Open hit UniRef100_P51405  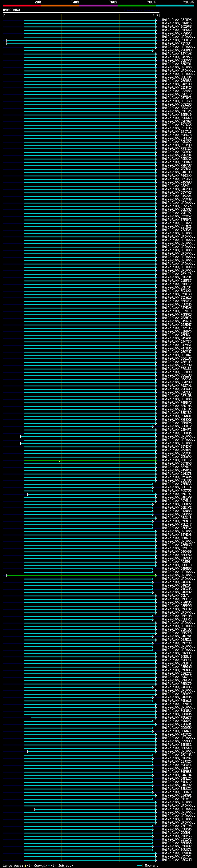tap(177, 477)
